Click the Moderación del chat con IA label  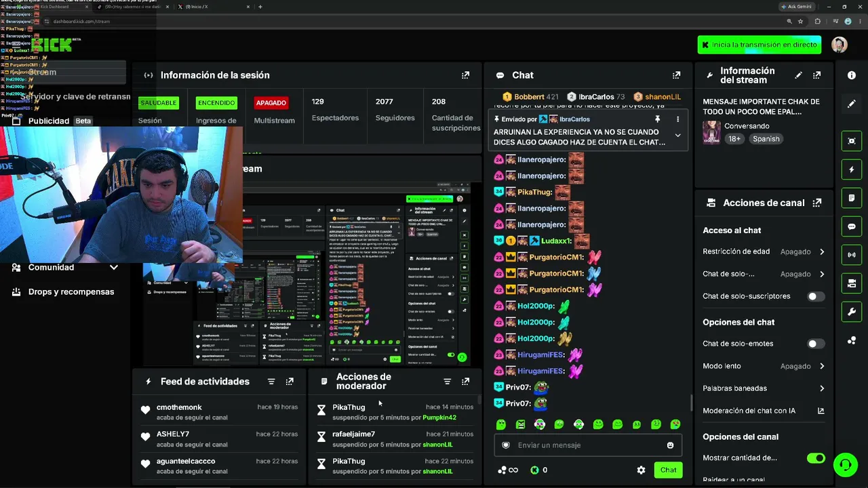(x=749, y=411)
